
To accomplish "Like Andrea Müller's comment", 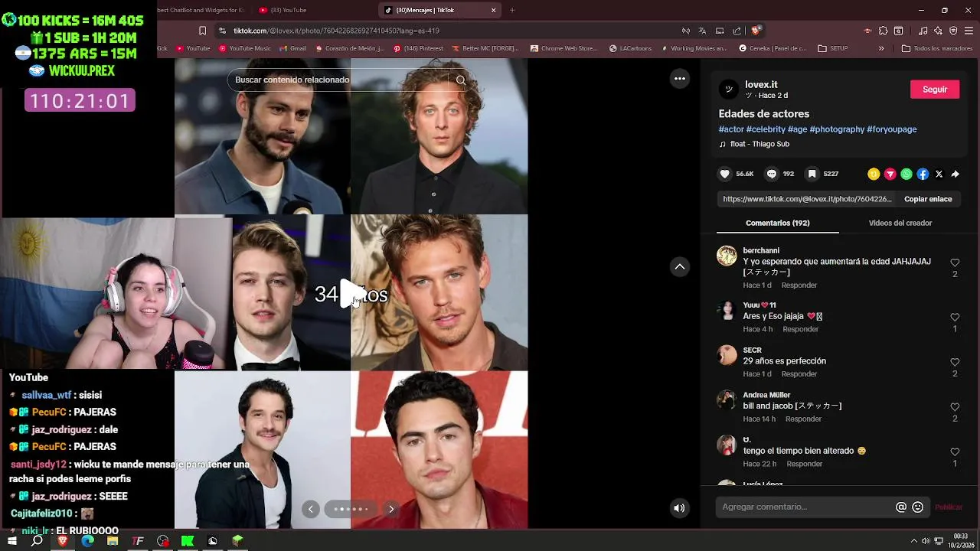I will [x=955, y=407].
